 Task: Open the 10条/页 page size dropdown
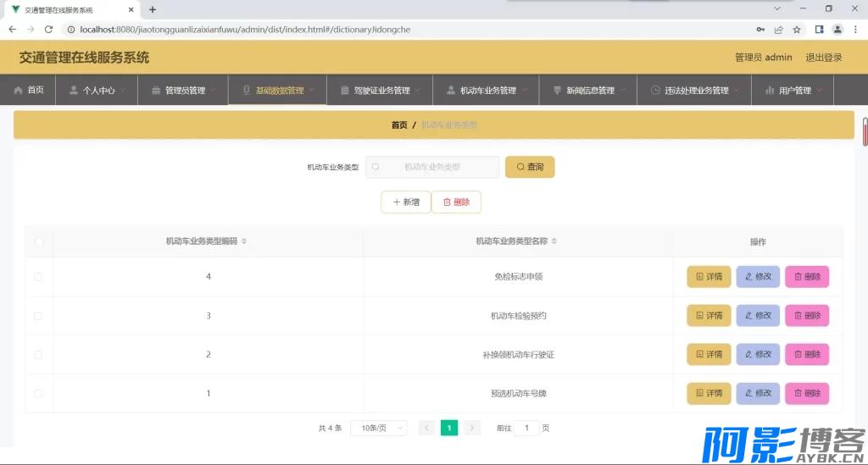pyautogui.click(x=379, y=428)
